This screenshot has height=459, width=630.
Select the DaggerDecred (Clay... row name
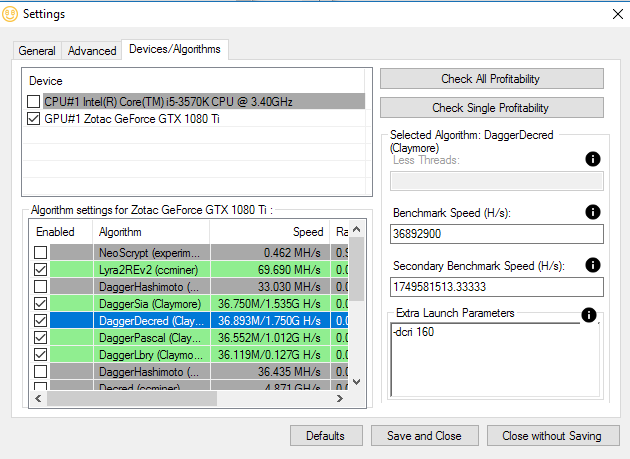151,320
